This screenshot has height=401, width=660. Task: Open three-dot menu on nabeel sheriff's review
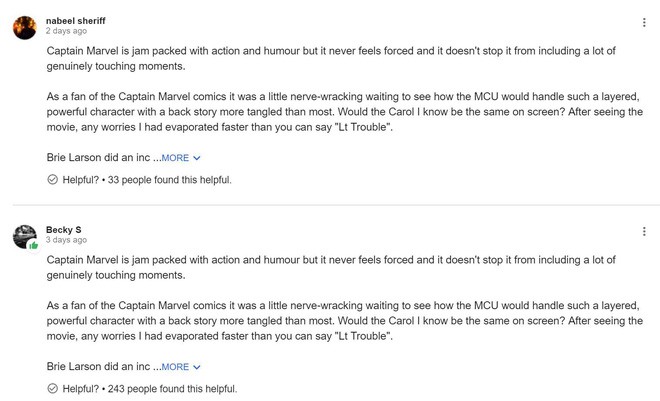pos(644,22)
